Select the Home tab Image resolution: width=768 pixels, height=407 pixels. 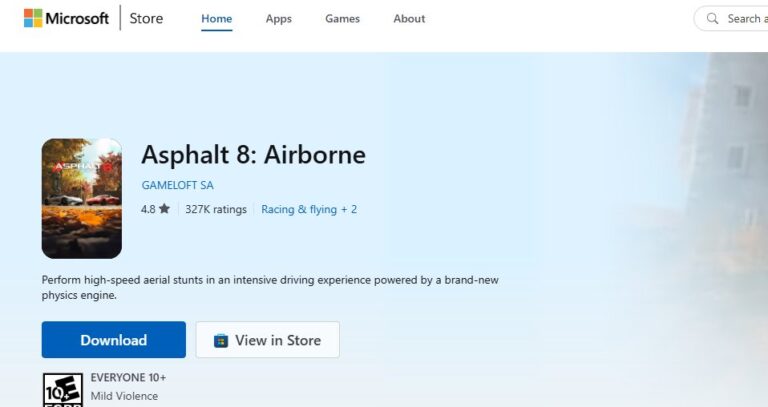216,19
